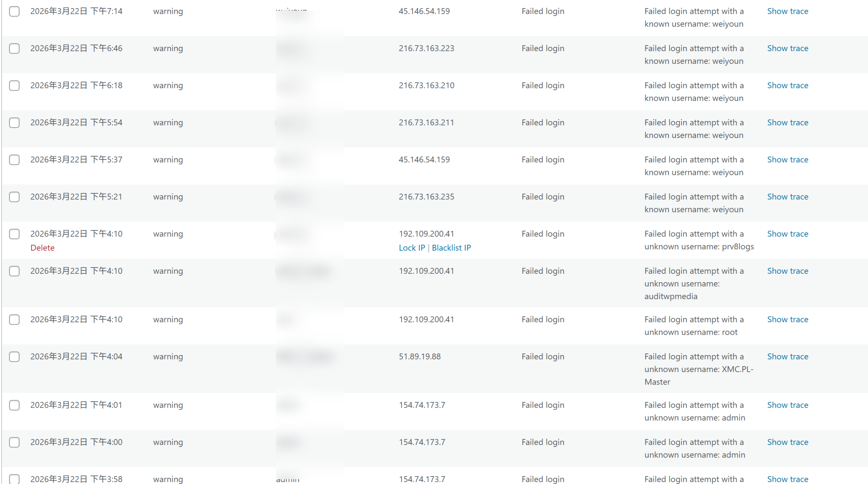Delete the 下午4:10 prv8logs log entry
The height and width of the screenshot is (484, 868).
[x=42, y=248]
